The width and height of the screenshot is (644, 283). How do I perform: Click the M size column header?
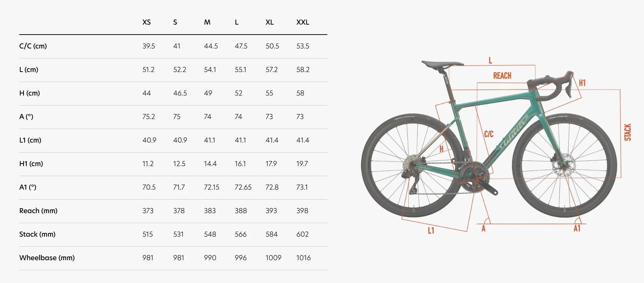207,22
